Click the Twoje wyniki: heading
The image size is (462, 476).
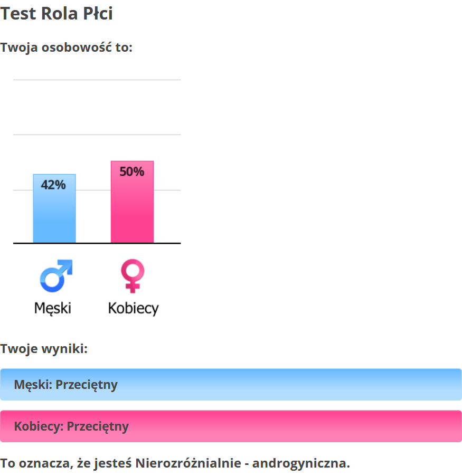(44, 349)
